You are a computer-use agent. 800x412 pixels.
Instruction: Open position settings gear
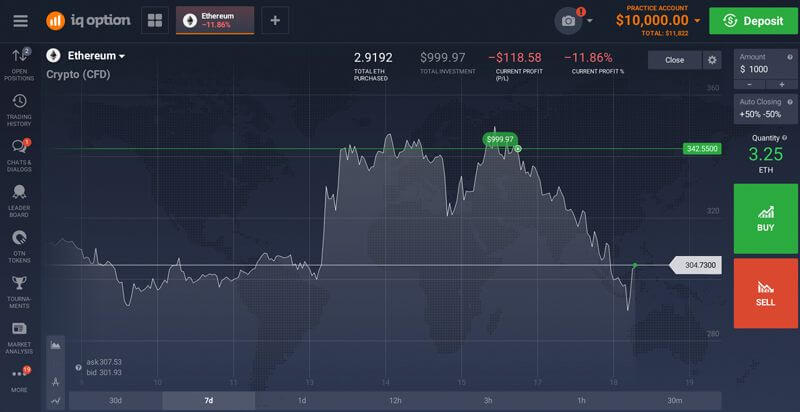[712, 60]
